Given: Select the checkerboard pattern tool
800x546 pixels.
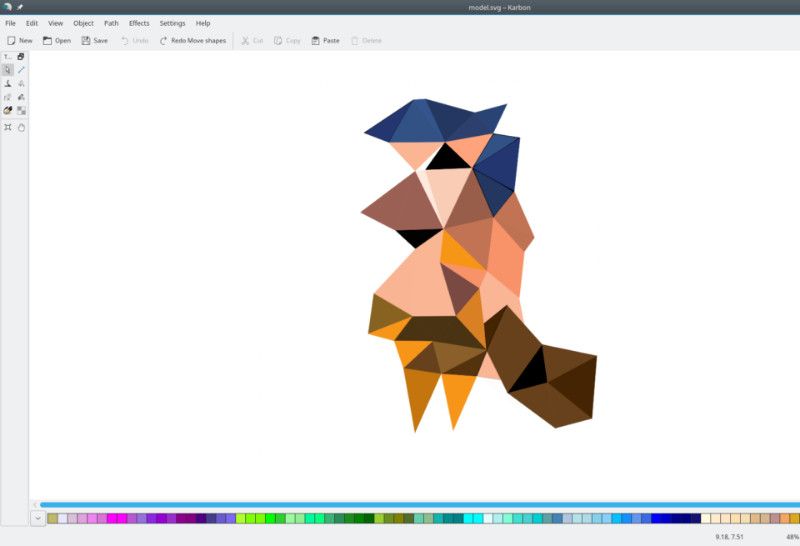Looking at the screenshot, I should tap(21, 110).
